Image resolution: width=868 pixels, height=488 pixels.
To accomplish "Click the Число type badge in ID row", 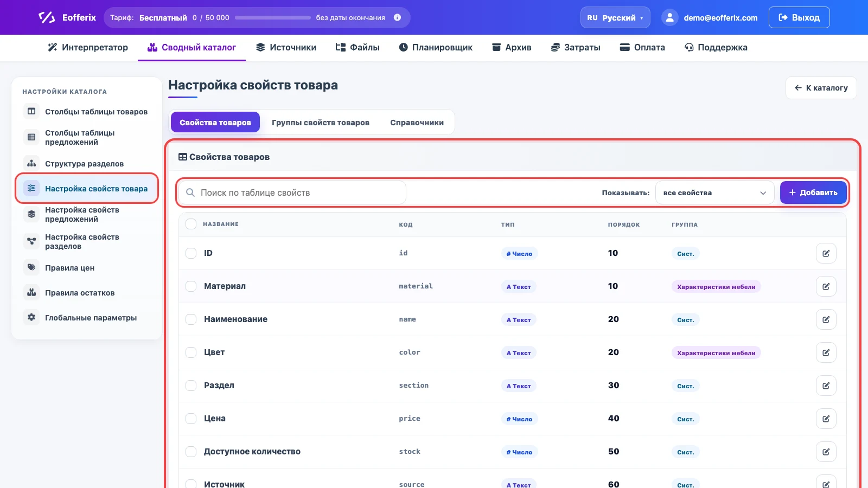I will 519,253.
